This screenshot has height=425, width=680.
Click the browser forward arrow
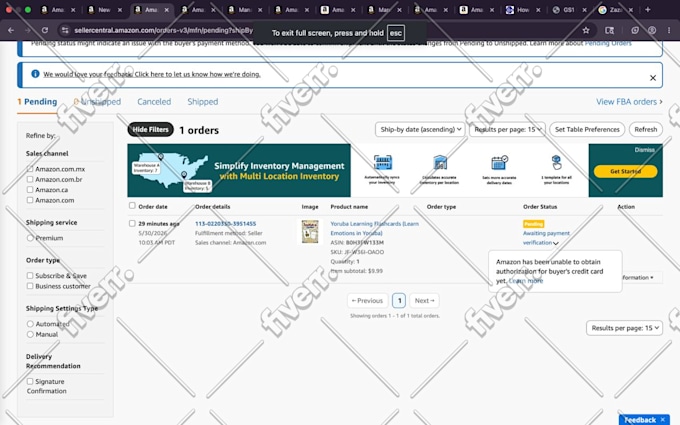[x=28, y=30]
